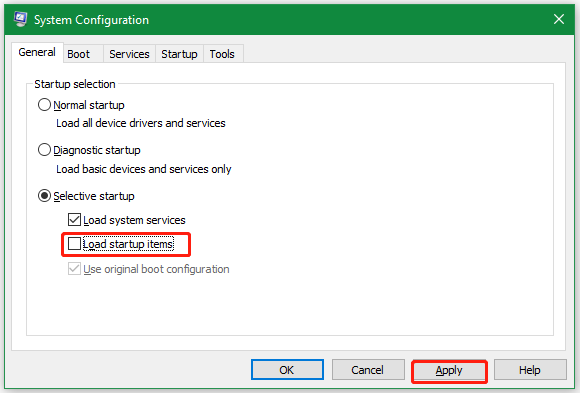This screenshot has width=580, height=393.
Task: Click the 'Load basic devices and services only' text
Action: pos(144,169)
